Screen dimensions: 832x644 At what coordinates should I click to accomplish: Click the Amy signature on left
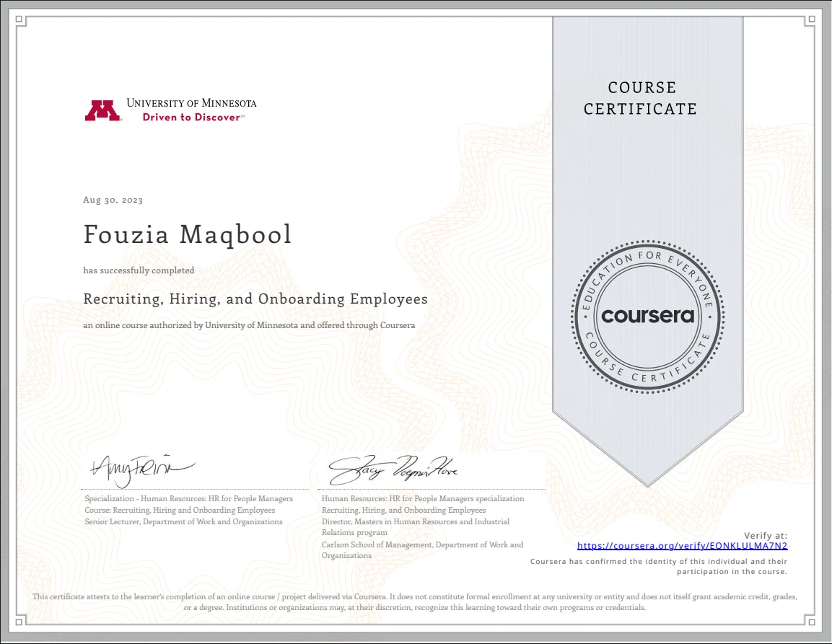coord(142,469)
